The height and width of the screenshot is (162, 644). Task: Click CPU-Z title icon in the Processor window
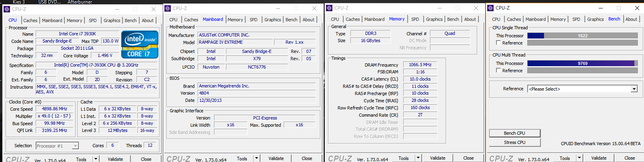(x=7, y=9)
